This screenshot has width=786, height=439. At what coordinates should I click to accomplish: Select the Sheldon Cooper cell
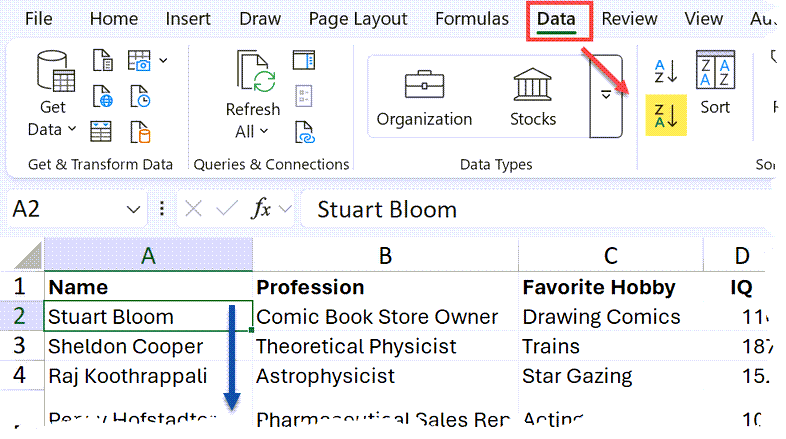(148, 346)
